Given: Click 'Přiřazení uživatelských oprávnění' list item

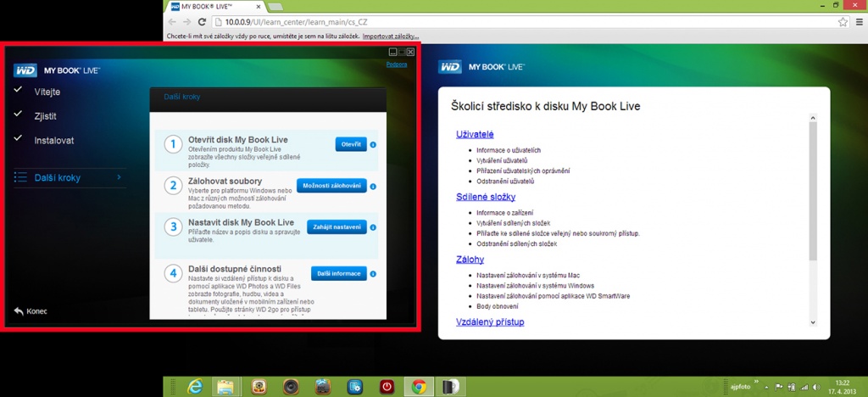Looking at the screenshot, I should [523, 171].
